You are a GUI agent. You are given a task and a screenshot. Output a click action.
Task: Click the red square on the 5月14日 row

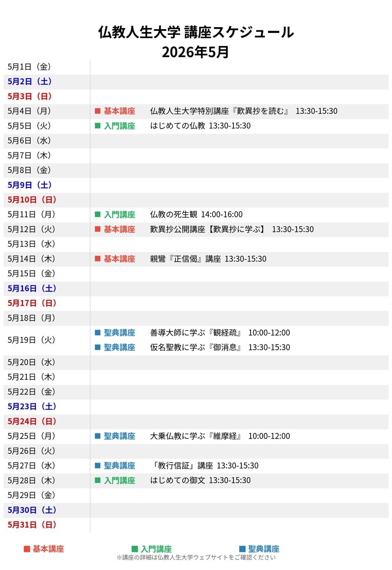click(98, 259)
